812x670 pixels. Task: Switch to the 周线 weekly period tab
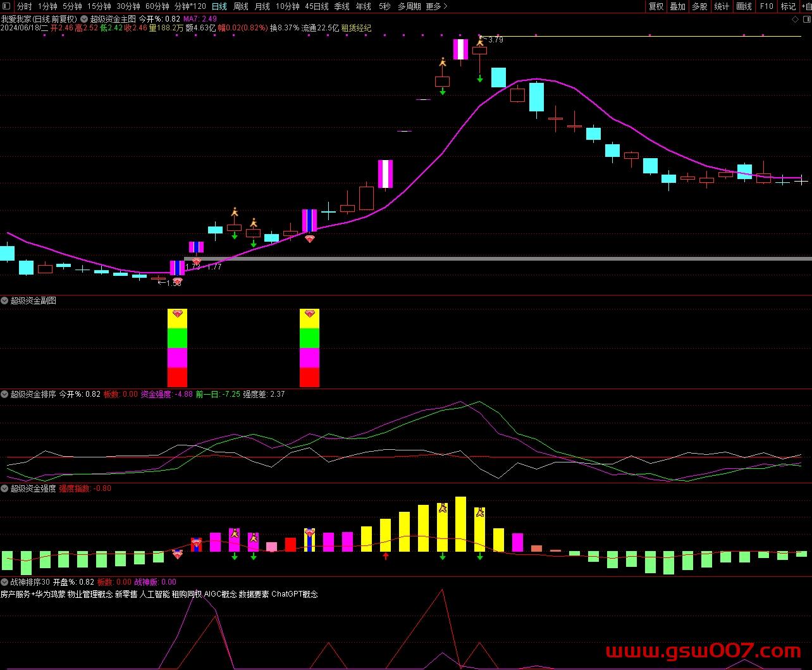click(x=240, y=6)
